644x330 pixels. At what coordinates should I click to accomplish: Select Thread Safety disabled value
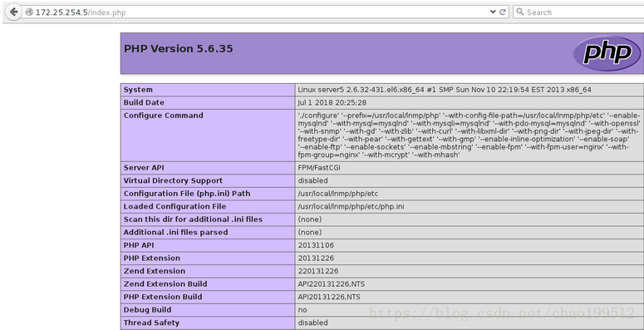point(313,323)
